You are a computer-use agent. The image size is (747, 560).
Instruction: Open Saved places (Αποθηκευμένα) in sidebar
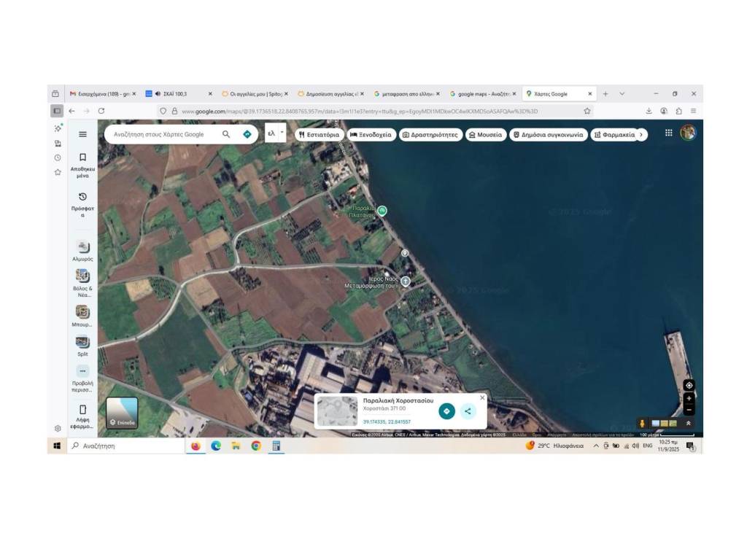pyautogui.click(x=82, y=165)
